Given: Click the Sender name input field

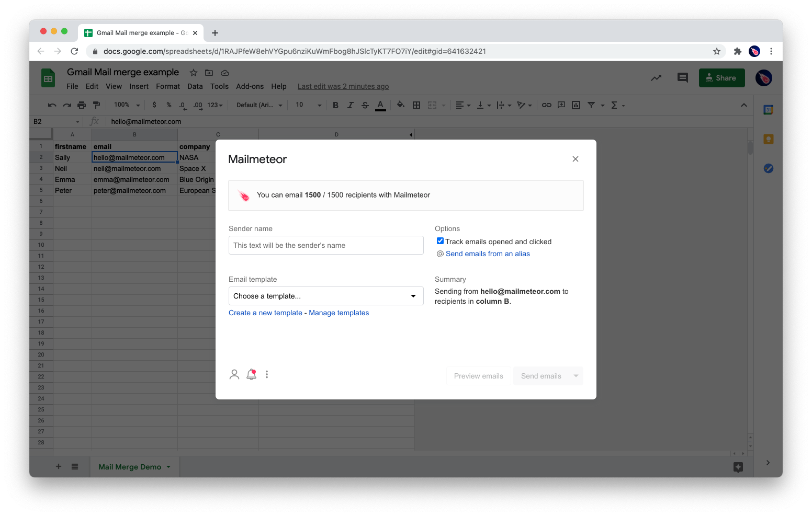Looking at the screenshot, I should [326, 245].
